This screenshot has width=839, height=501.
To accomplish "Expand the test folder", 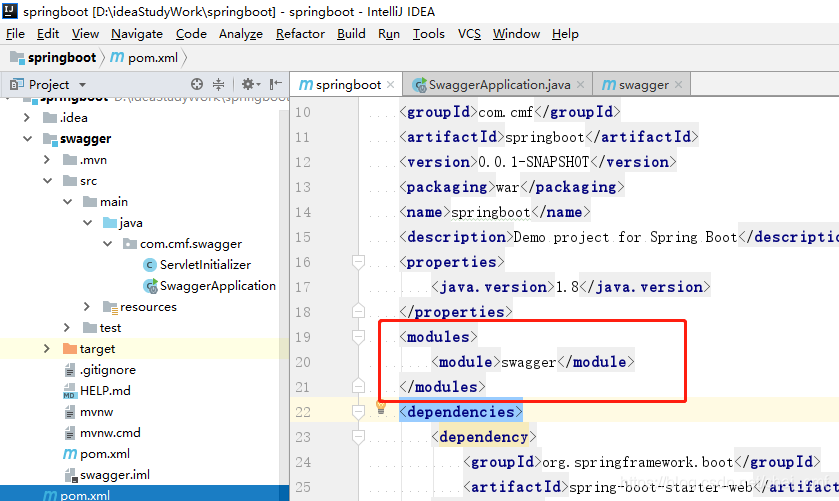I will (67, 328).
